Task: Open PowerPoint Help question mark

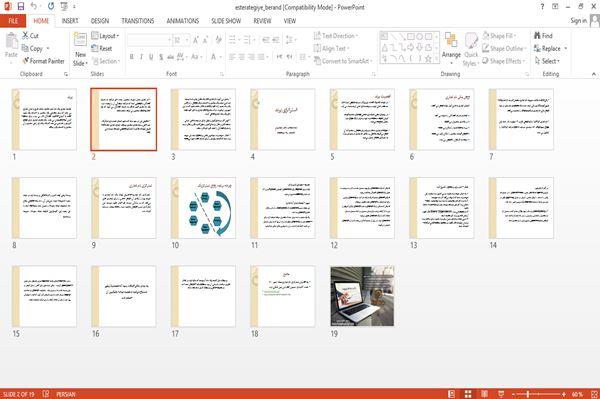Action: pos(542,7)
